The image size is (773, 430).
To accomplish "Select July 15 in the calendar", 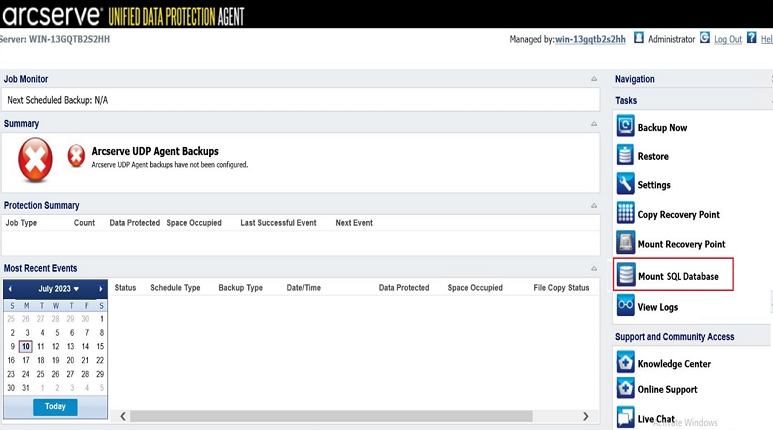I will tap(100, 347).
